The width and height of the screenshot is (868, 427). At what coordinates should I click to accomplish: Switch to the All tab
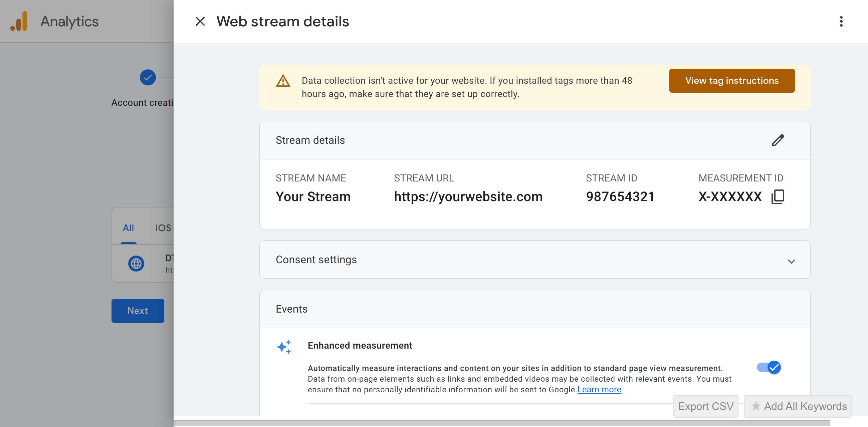[x=128, y=228]
